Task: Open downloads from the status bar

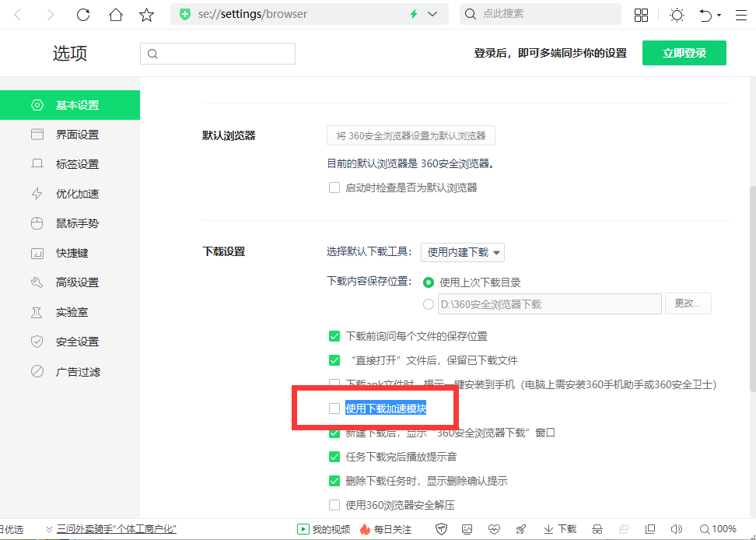Action: click(x=560, y=529)
